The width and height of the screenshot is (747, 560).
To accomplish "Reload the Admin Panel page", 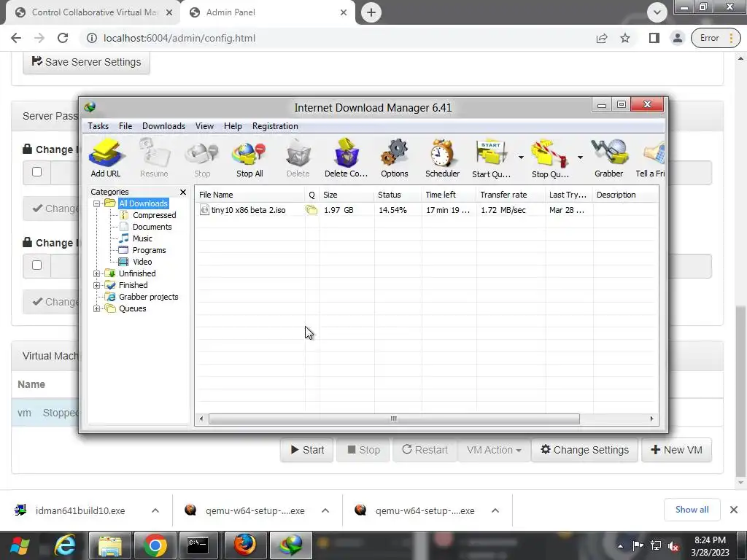I will pos(63,38).
